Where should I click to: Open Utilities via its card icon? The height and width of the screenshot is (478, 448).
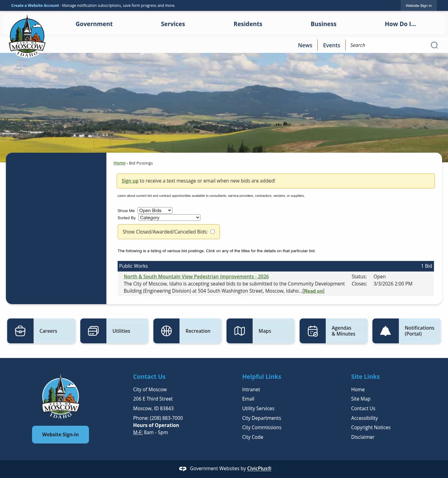coord(93,331)
